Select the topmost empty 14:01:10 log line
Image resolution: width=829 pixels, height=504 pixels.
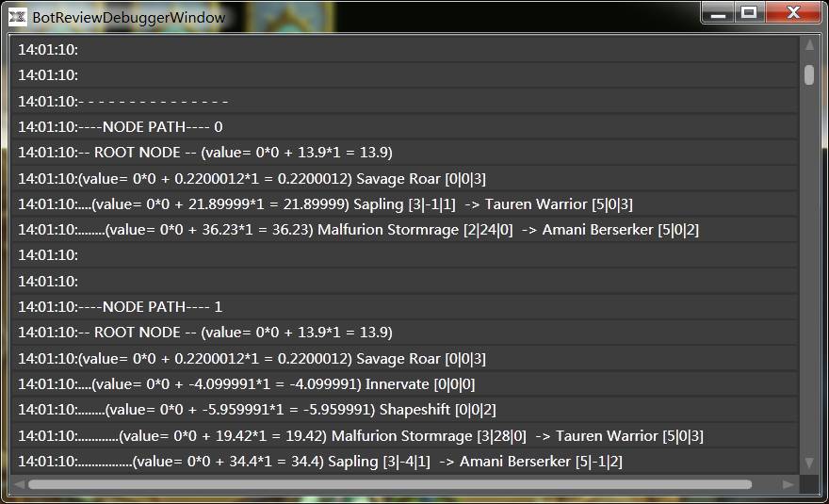(404, 49)
